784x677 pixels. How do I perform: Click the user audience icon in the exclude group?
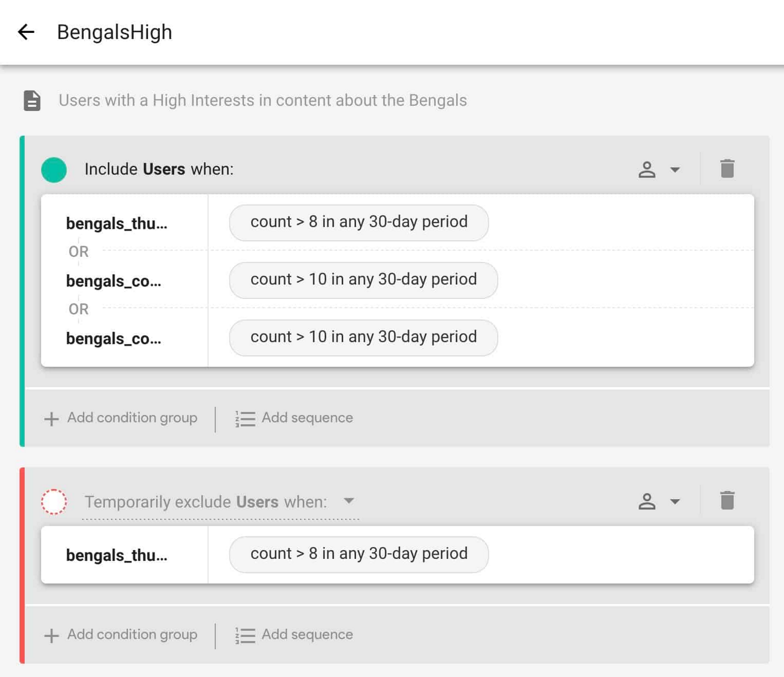click(x=648, y=502)
